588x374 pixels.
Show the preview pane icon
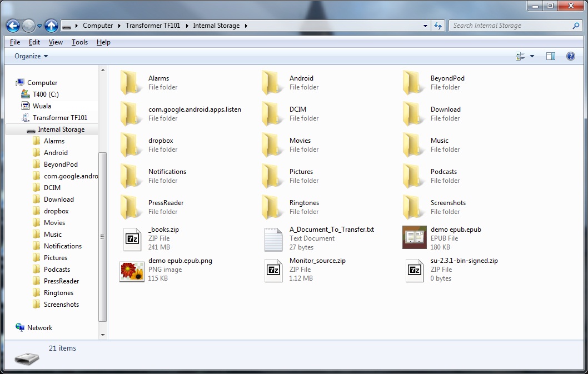tap(550, 56)
